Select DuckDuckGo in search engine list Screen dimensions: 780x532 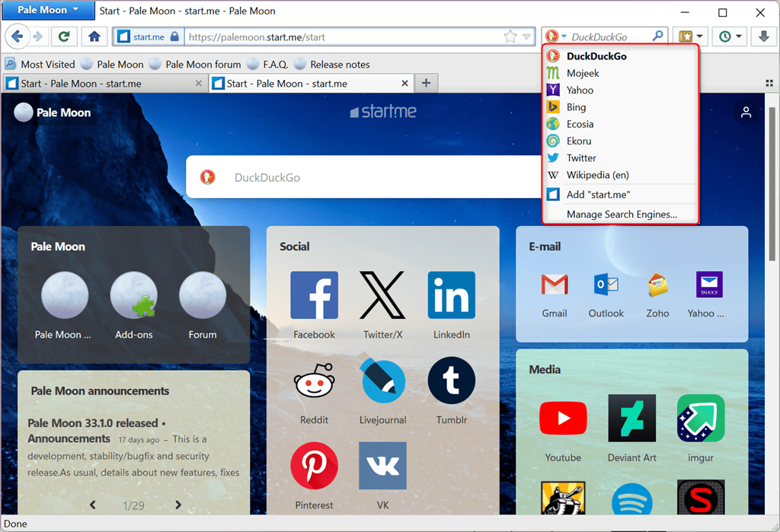pyautogui.click(x=620, y=56)
